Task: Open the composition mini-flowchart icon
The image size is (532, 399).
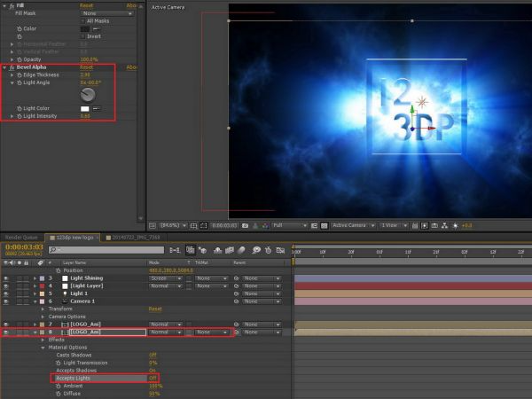Action: point(175,250)
